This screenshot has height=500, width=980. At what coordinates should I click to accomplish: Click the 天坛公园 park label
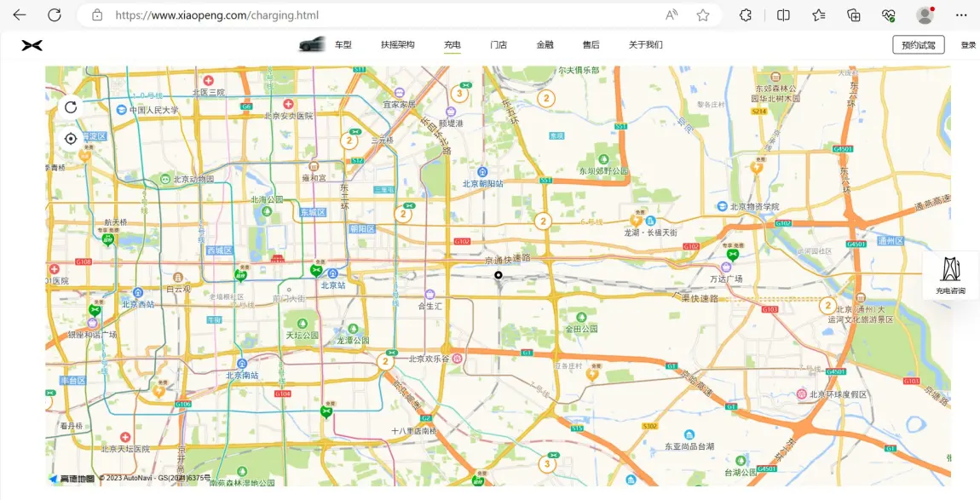coord(303,336)
